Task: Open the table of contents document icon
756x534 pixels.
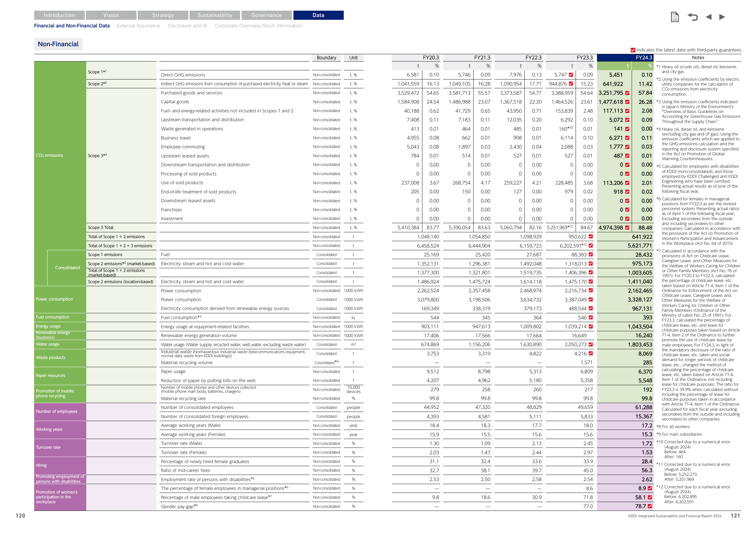Action: 675,17
